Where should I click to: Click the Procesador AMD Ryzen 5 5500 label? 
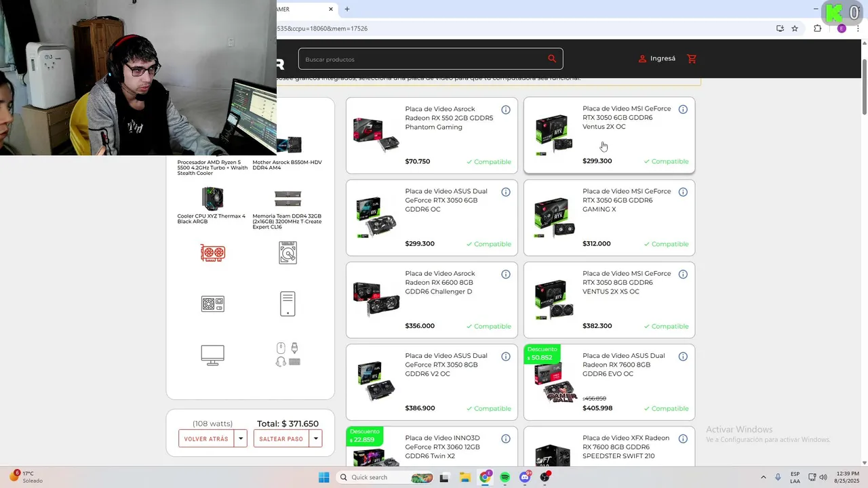212,167
